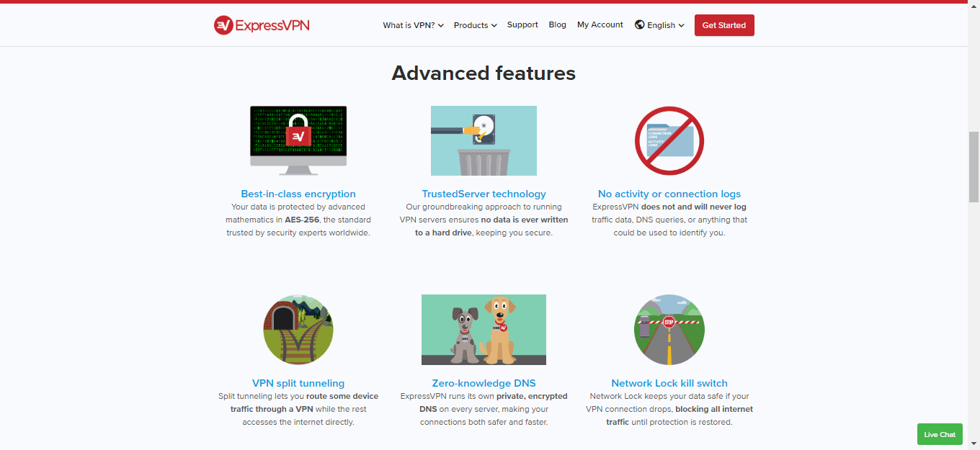This screenshot has width=980, height=450.
Task: Expand the What is VPN? menu
Action: 413,25
